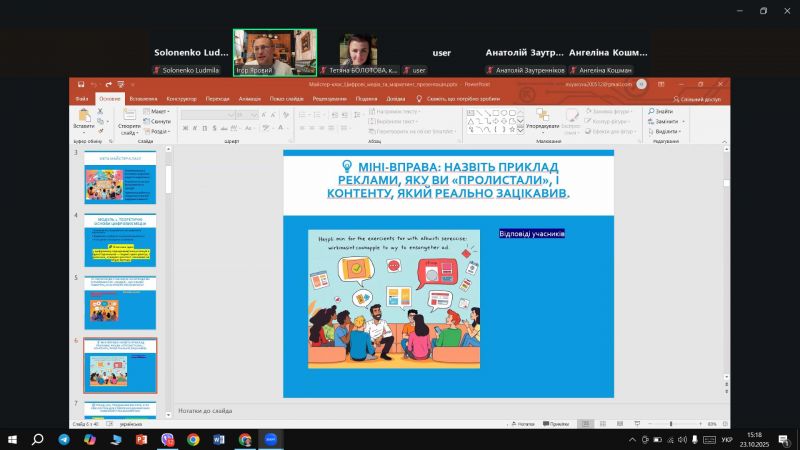Click the Save icon in the quick access toolbar

coord(80,85)
